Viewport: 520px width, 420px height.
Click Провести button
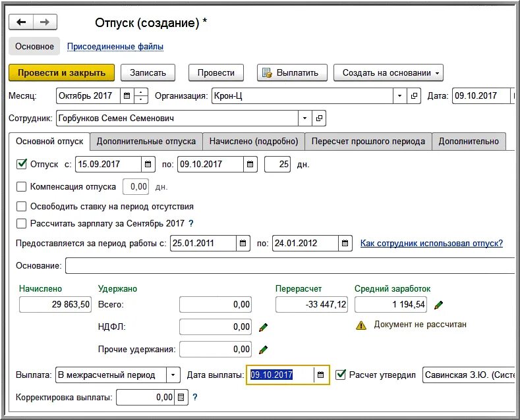(216, 73)
